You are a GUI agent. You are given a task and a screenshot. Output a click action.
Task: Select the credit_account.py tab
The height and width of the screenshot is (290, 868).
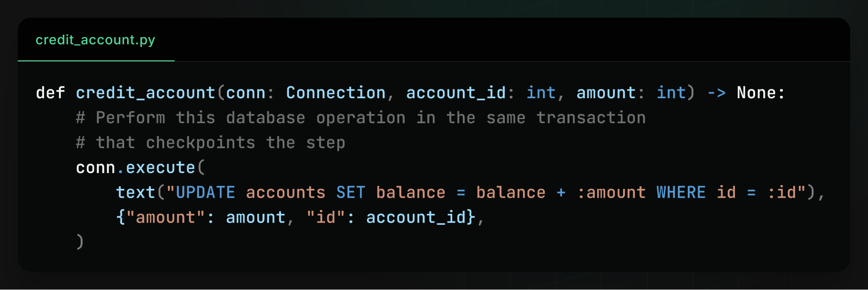95,40
